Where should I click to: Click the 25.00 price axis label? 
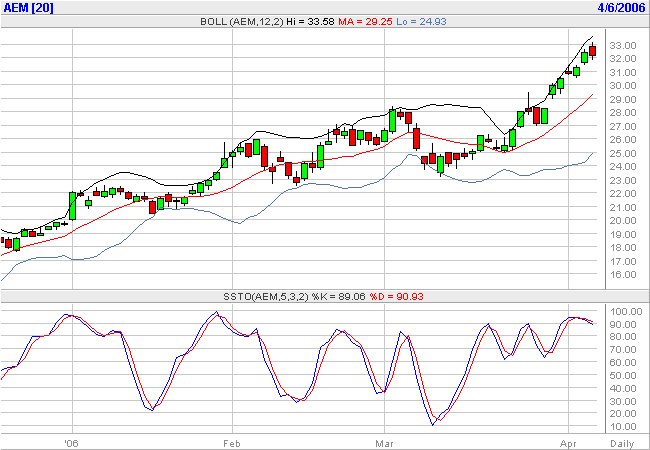pyautogui.click(x=623, y=153)
